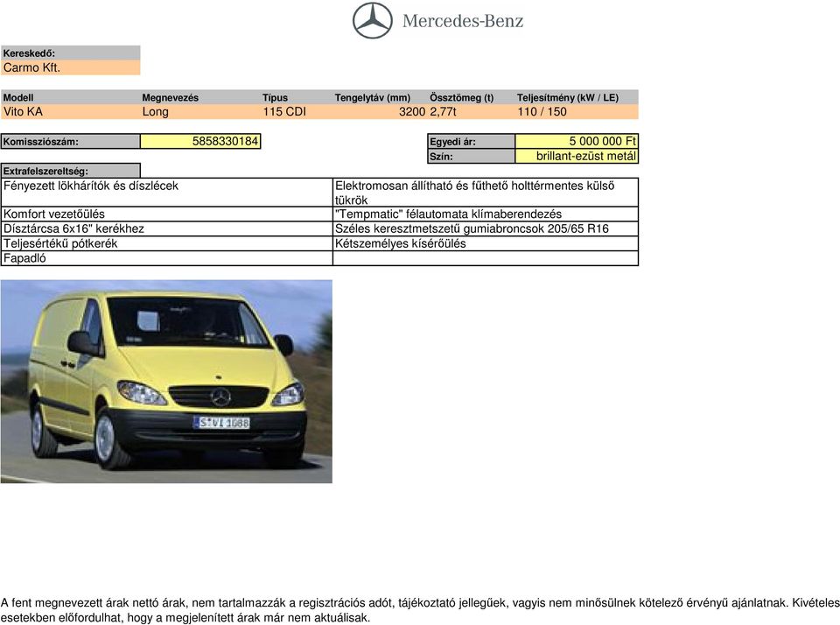Click the Mercedes-Benz star logo
Screen dimensions: 840x625
(x=373, y=20)
